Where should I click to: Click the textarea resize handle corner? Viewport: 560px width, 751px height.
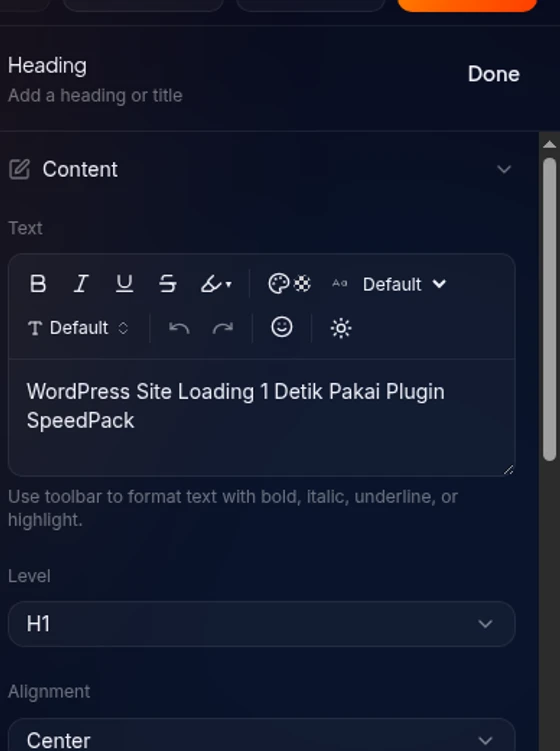click(x=509, y=470)
